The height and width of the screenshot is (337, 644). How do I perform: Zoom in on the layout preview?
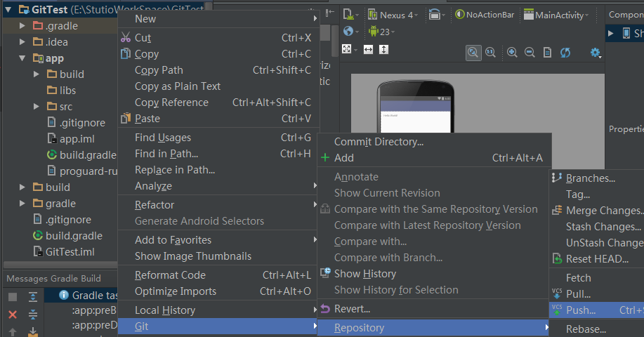point(513,52)
